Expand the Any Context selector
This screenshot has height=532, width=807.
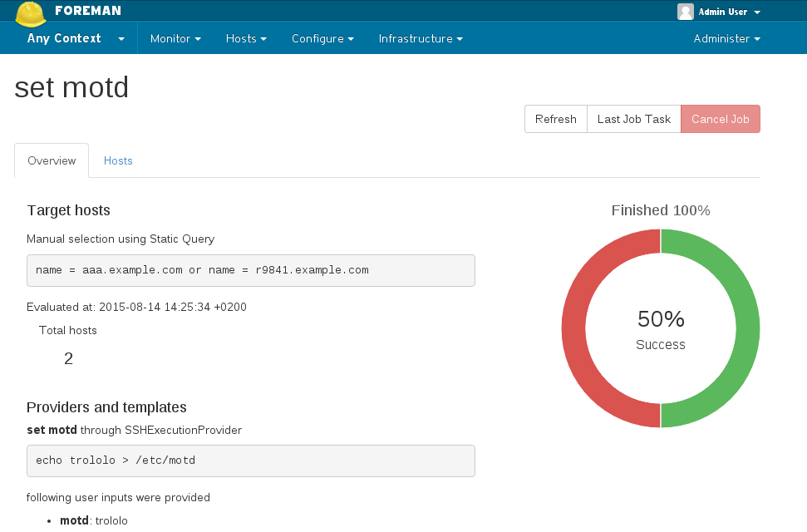(76, 39)
